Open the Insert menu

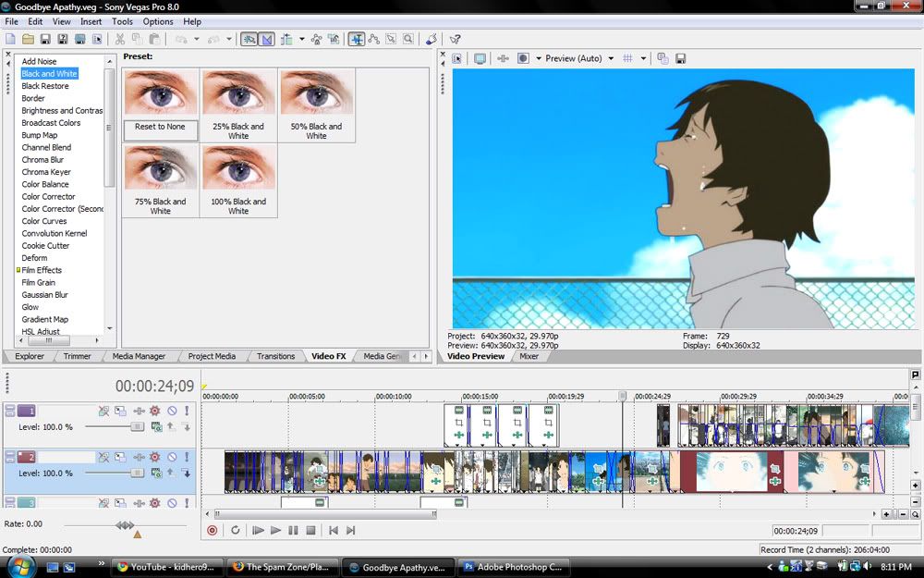pyautogui.click(x=91, y=21)
